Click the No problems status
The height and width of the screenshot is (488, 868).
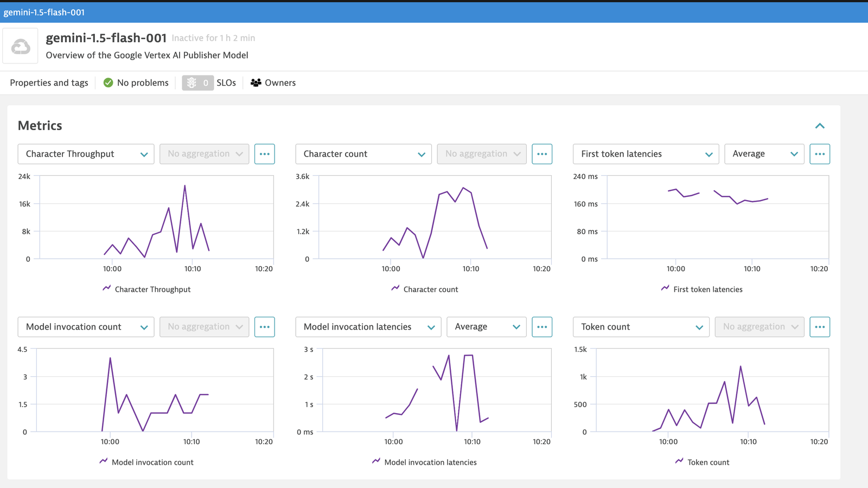point(136,83)
